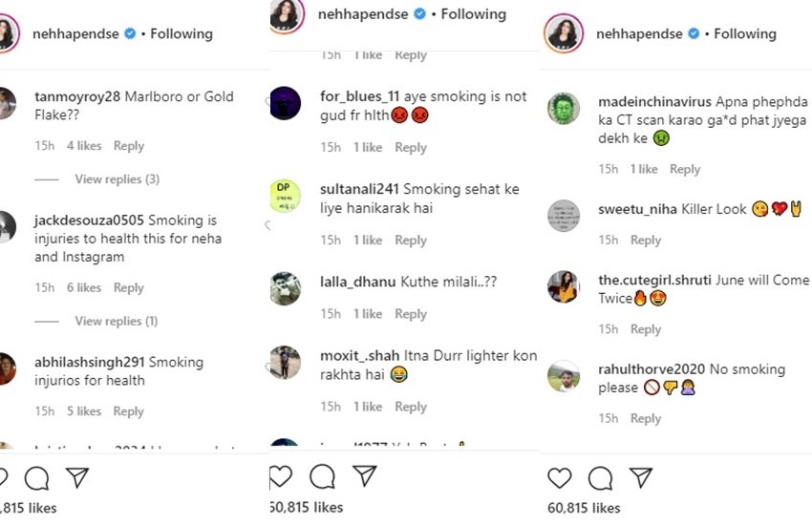Expand View replies (1) under jackdesouza0505's comment
The height and width of the screenshot is (525, 812).
[x=117, y=321]
